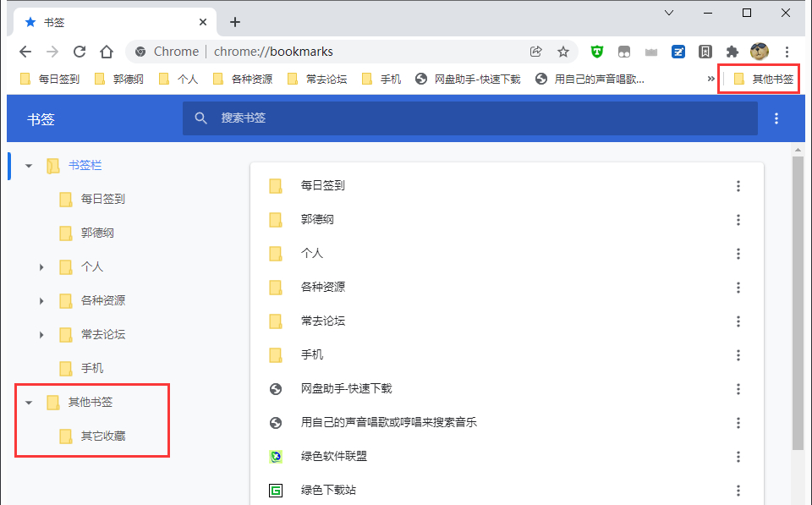Screen dimensions: 812x505
Task: Select 郭德纲 in the sidebar tree
Action: pos(97,233)
